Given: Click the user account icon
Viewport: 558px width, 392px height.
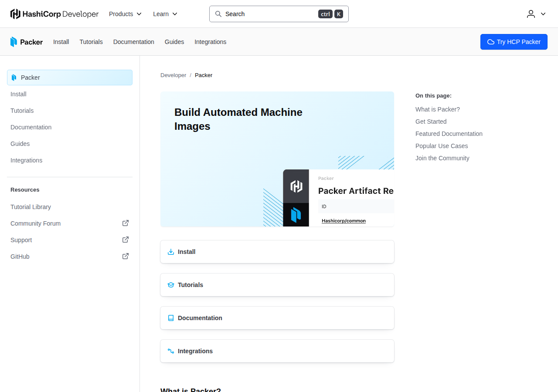Looking at the screenshot, I should [531, 14].
